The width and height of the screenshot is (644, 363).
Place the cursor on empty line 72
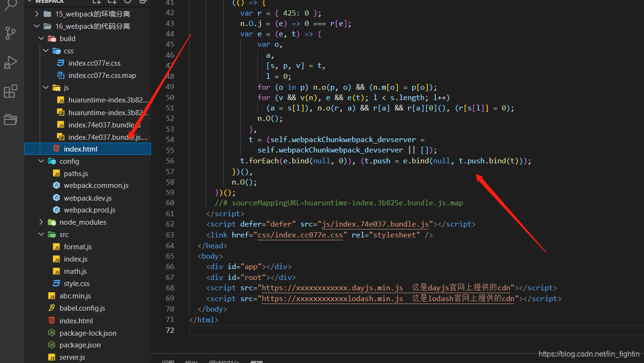point(415,330)
